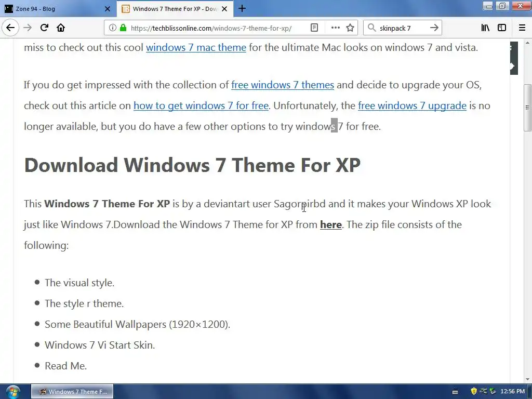Click the Safely Remove Hardware tray icon
Image resolution: width=532 pixels, height=399 pixels.
coord(493,391)
